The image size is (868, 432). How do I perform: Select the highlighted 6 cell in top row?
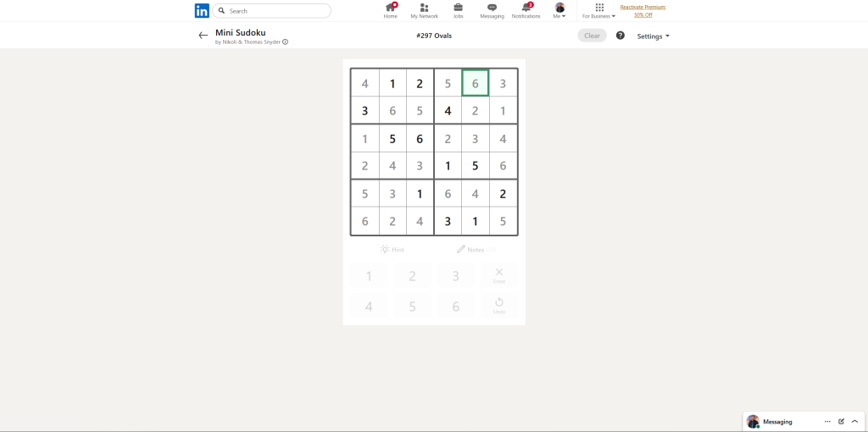tap(476, 83)
